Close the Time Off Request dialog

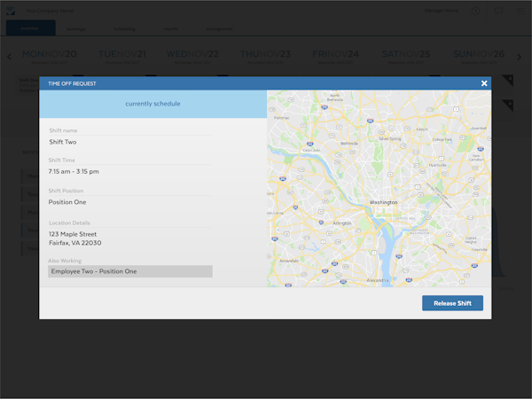(484, 83)
